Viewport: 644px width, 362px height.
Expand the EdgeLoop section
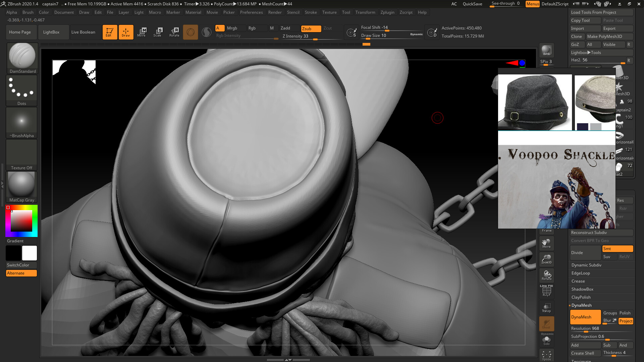tap(581, 273)
